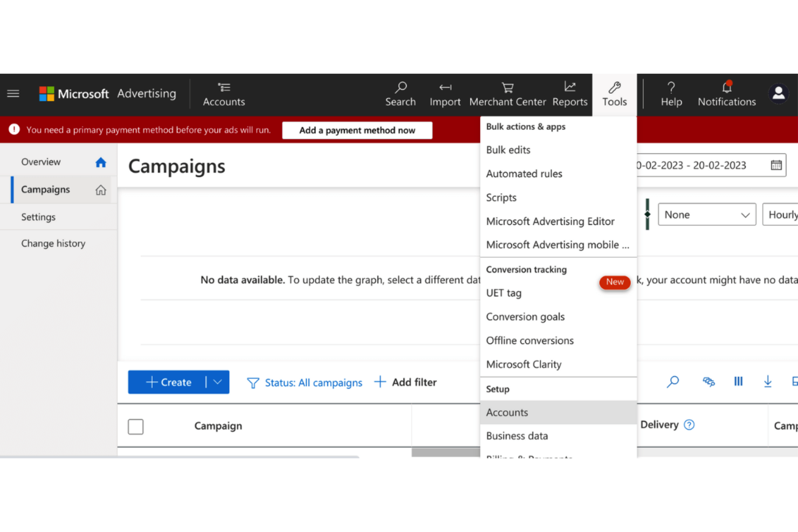Open the Reports section

click(570, 94)
